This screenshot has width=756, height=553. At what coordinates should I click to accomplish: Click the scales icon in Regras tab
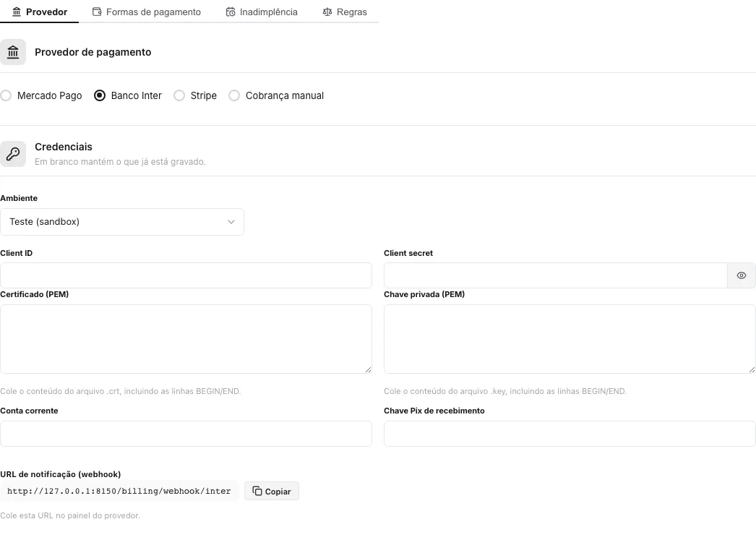pos(327,12)
